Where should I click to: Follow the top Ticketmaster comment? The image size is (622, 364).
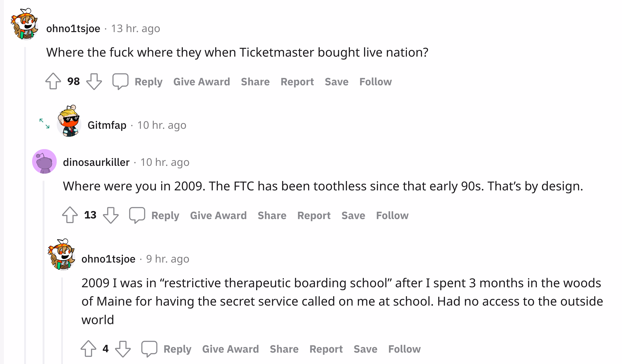[x=375, y=82]
